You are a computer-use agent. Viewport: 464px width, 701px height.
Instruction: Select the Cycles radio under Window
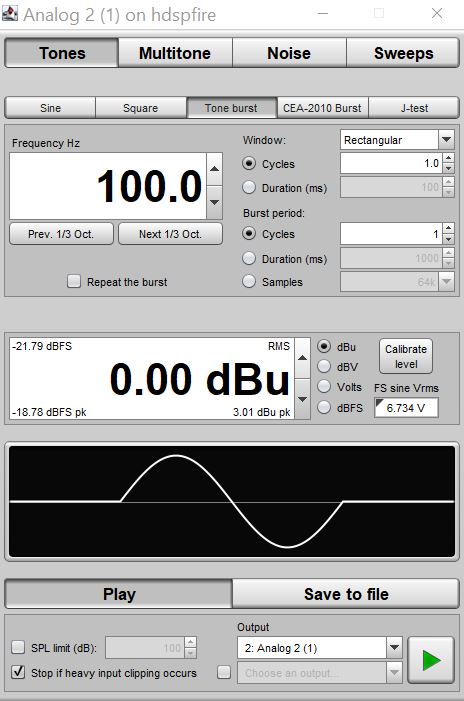249,164
